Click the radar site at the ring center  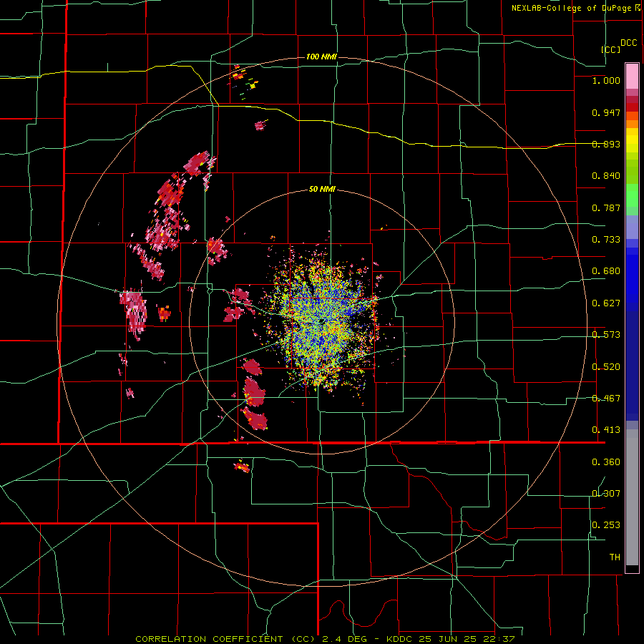click(x=323, y=321)
